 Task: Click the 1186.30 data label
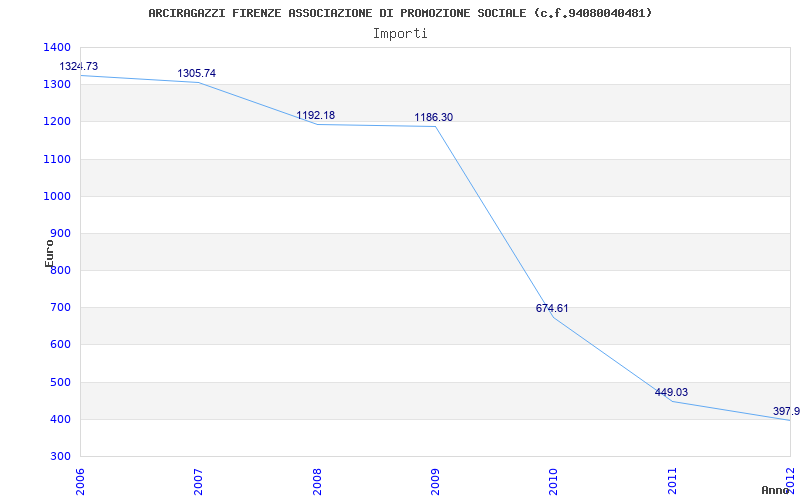point(434,117)
